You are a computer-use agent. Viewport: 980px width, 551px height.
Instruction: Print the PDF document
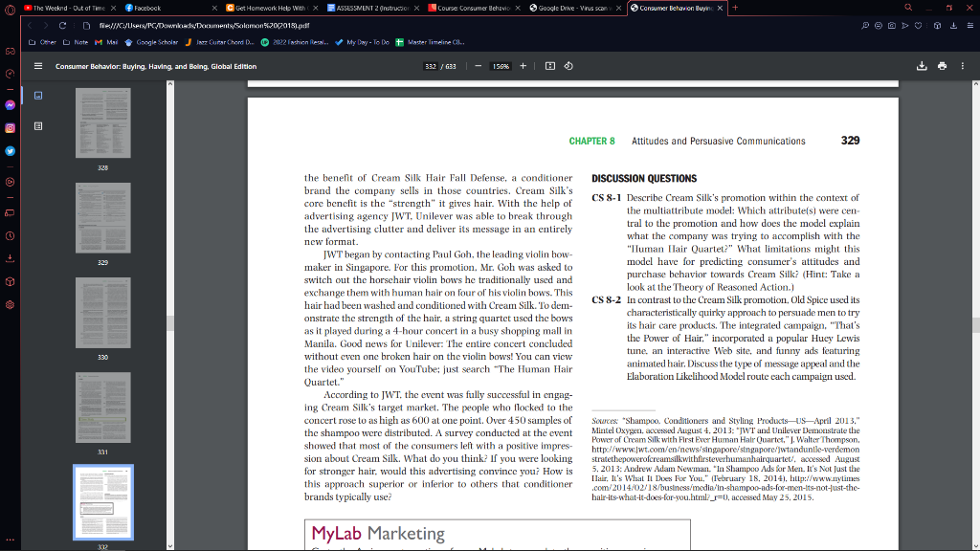click(943, 66)
